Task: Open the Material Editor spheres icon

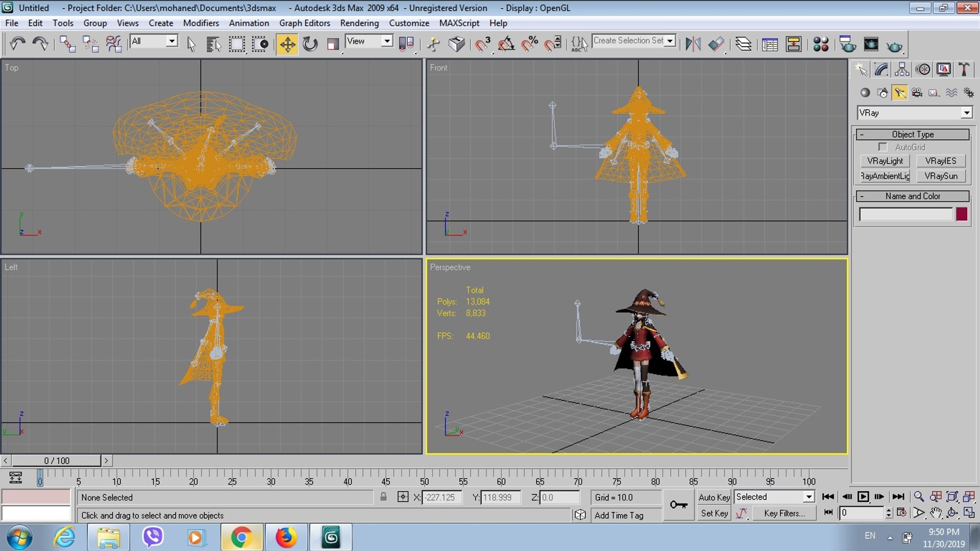Action: point(821,44)
